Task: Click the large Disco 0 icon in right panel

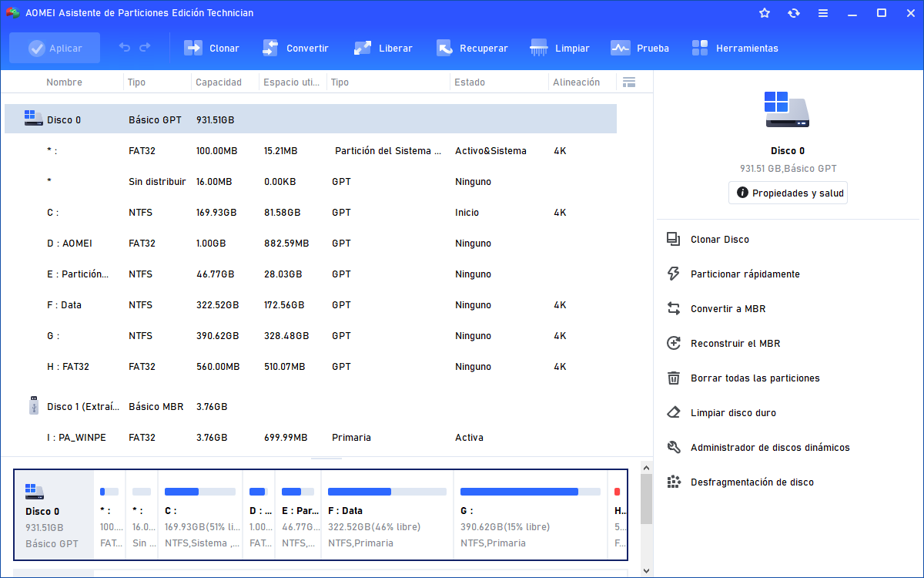Action: click(787, 109)
